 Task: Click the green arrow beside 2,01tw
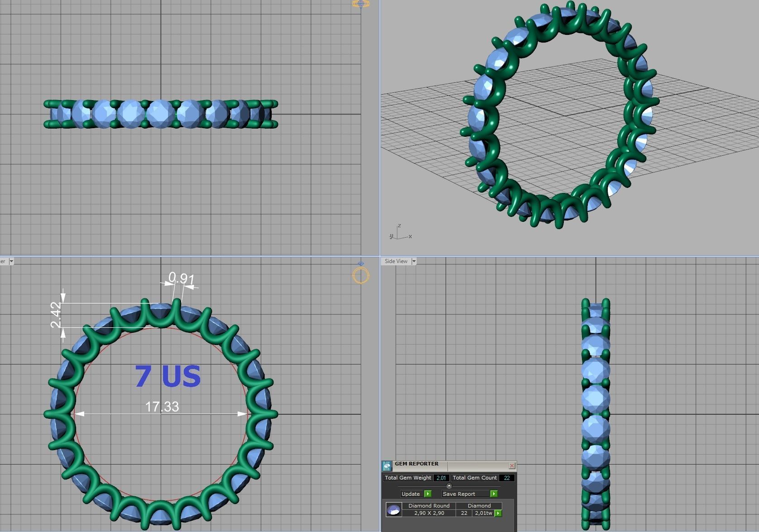(x=498, y=513)
